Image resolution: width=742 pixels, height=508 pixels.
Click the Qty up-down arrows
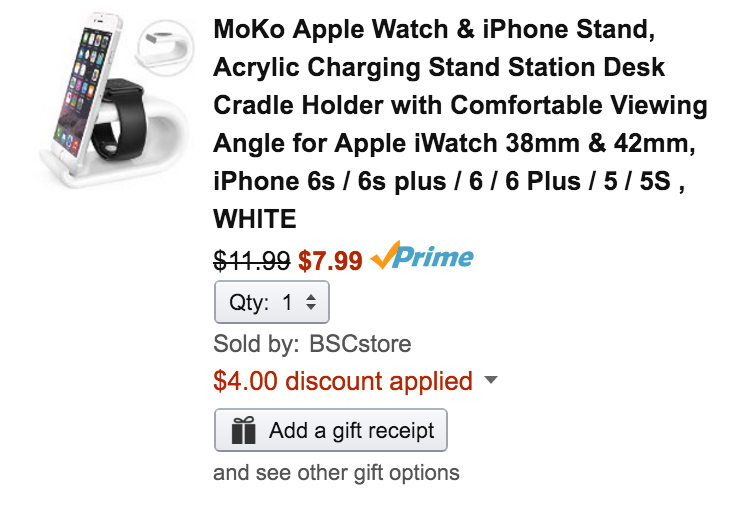(x=311, y=302)
